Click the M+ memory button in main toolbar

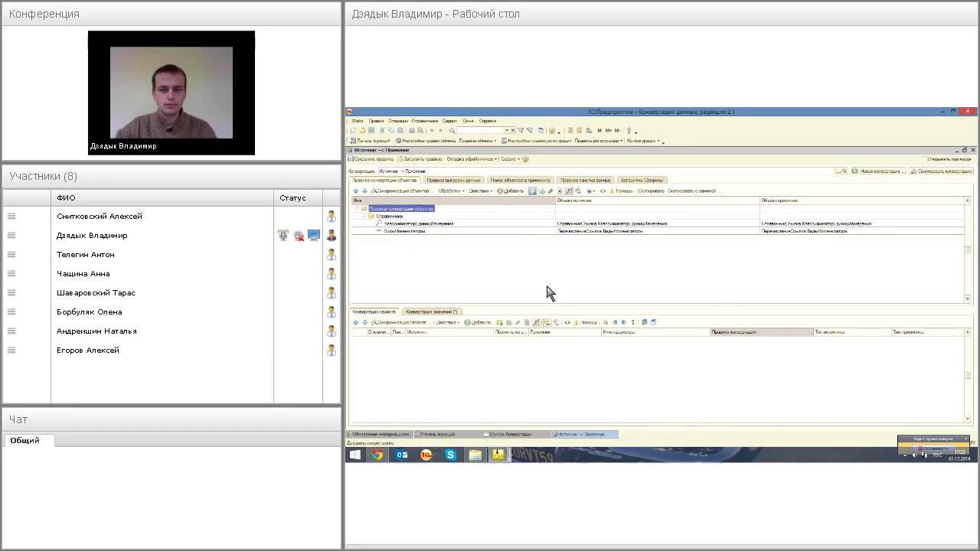[x=609, y=130]
